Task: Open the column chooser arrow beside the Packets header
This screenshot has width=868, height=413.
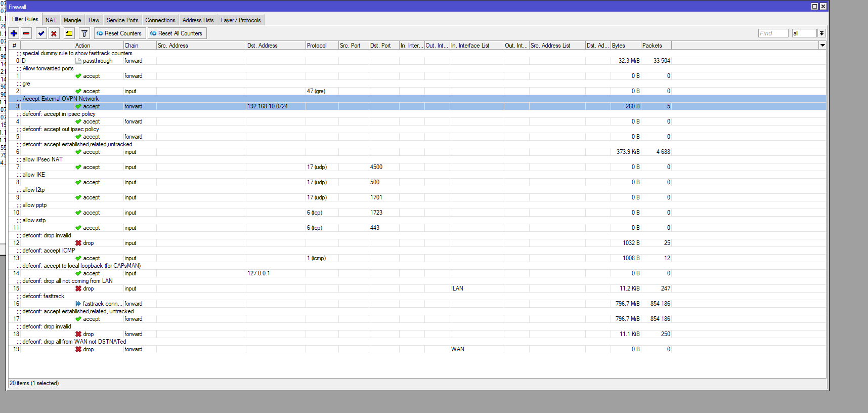Action: point(822,46)
